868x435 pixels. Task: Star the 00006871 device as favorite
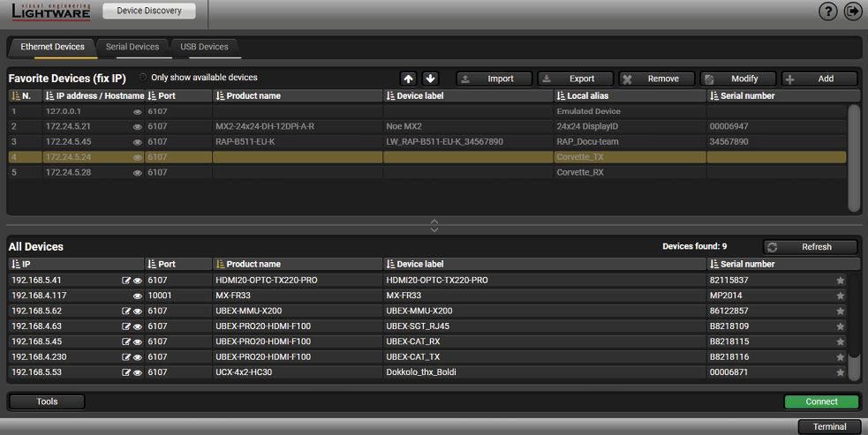point(841,372)
